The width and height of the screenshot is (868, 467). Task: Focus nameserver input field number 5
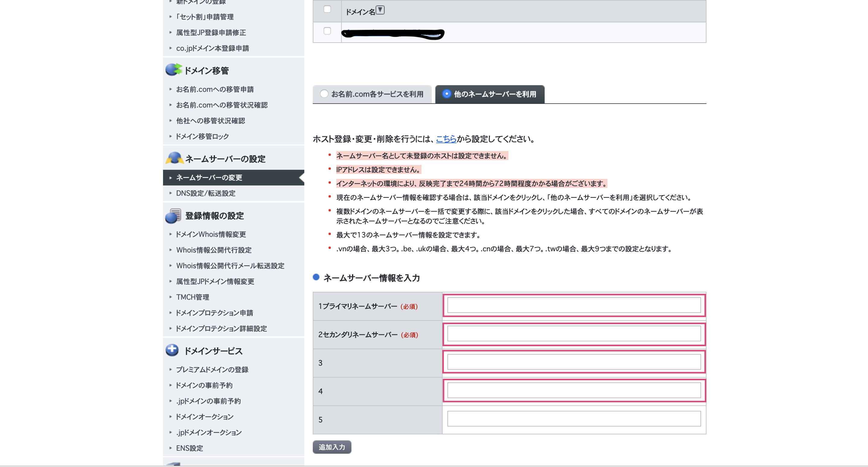tap(574, 418)
